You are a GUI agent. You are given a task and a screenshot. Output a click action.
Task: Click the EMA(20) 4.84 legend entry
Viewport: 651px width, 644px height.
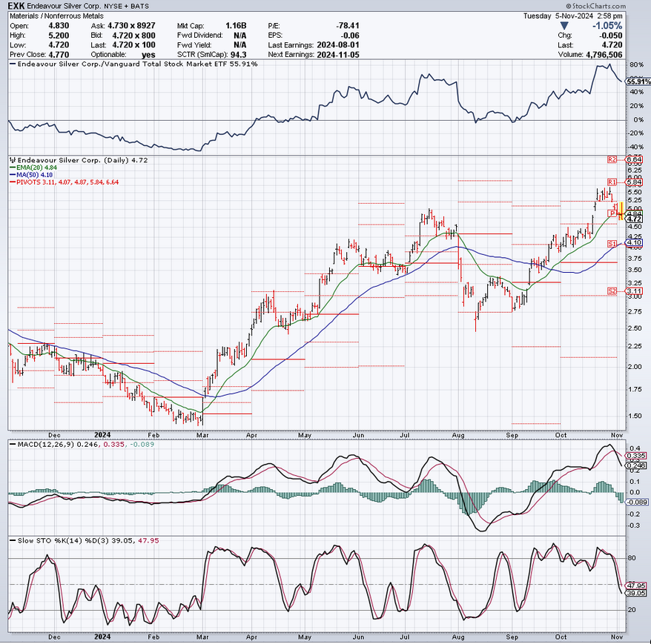coord(33,167)
